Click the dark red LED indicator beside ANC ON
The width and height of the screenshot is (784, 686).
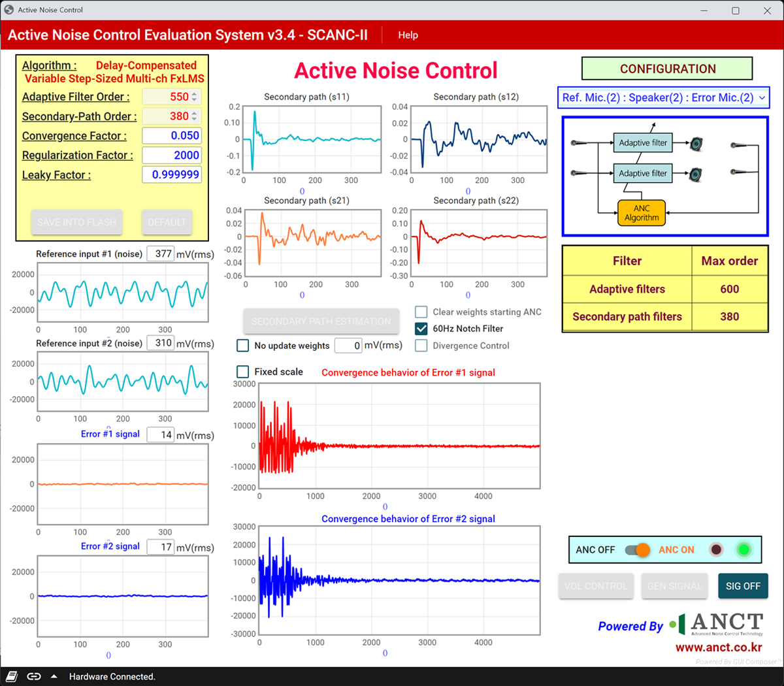click(716, 549)
